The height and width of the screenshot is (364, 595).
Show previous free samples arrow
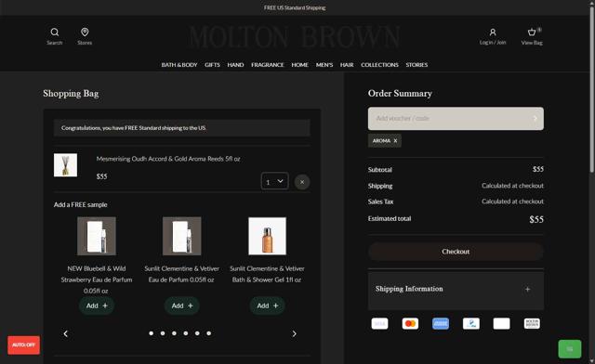click(x=66, y=333)
